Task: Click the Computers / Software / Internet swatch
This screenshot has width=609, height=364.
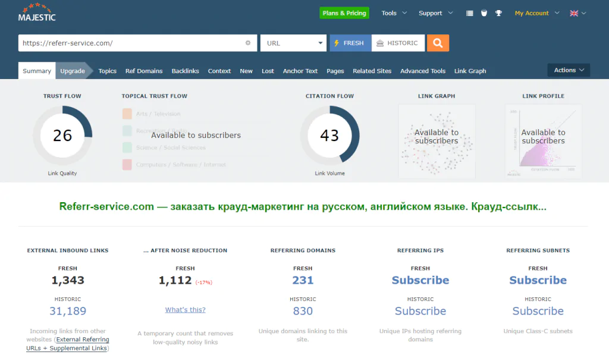Action: [x=127, y=165]
